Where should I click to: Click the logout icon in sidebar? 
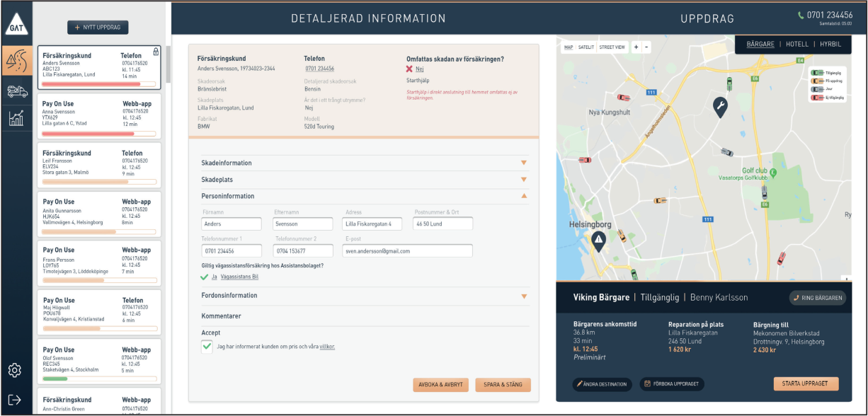click(x=15, y=399)
